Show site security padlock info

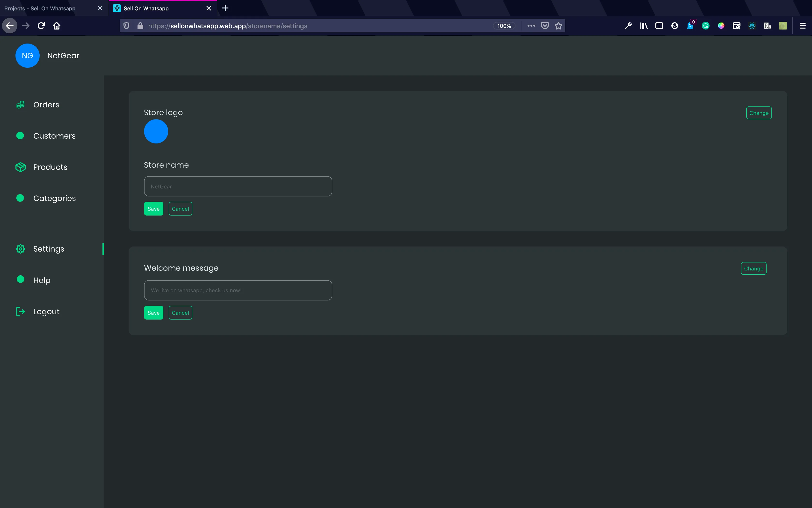pyautogui.click(x=140, y=26)
